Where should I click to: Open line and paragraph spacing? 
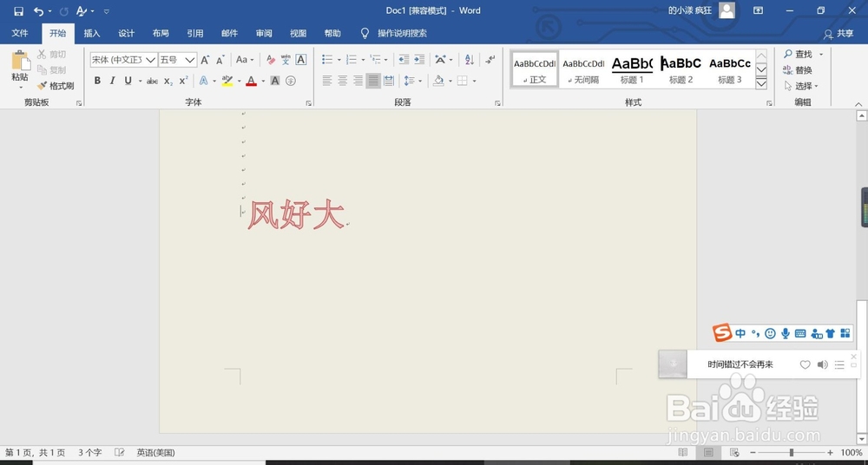point(410,81)
